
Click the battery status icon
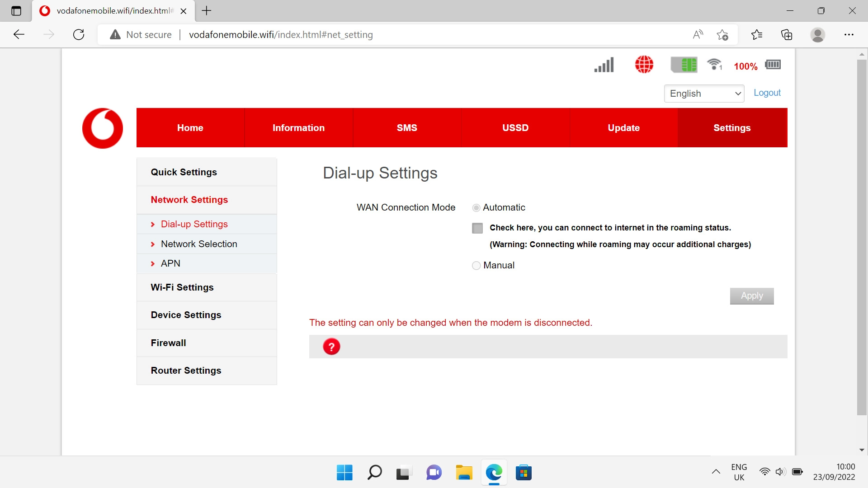click(773, 65)
